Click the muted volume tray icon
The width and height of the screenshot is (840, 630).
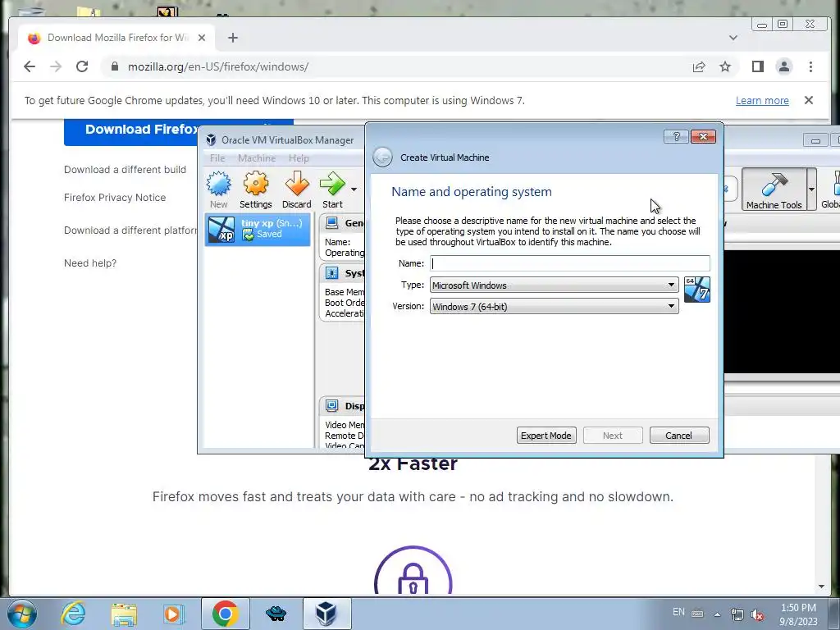[x=757, y=614]
